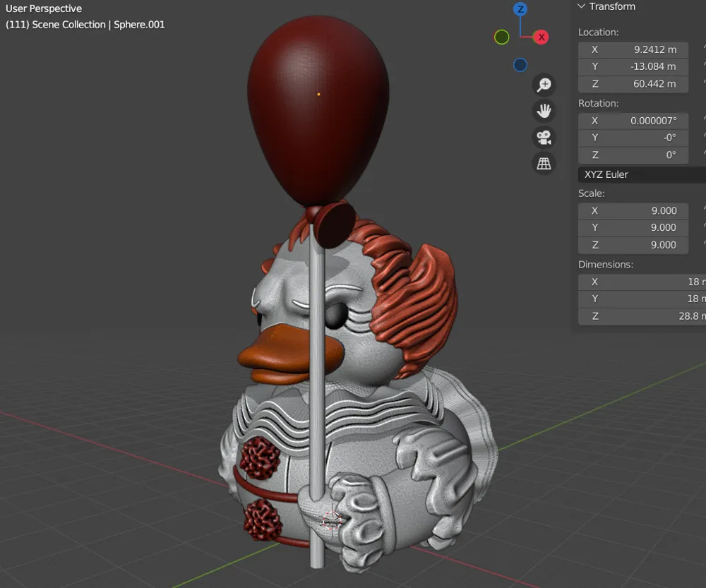Switch perspective/orthographic with grid icon
This screenshot has height=588, width=706.
(x=544, y=164)
